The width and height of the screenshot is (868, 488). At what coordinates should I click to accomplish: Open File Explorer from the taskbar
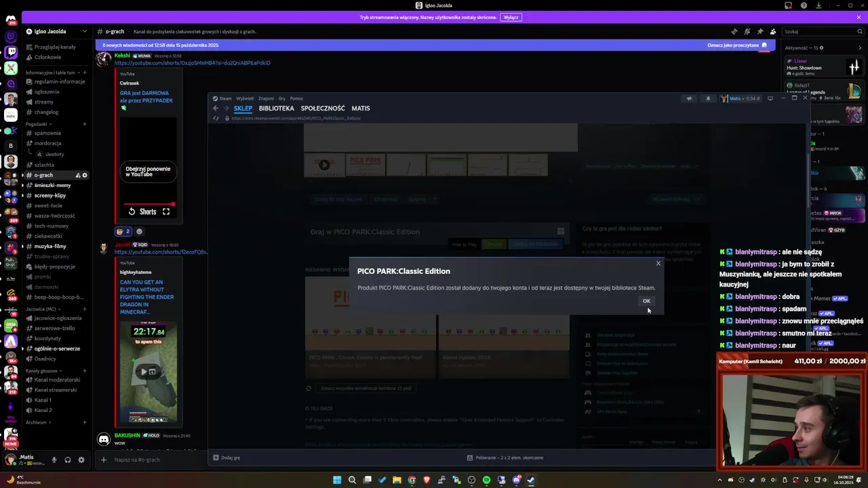(397, 480)
